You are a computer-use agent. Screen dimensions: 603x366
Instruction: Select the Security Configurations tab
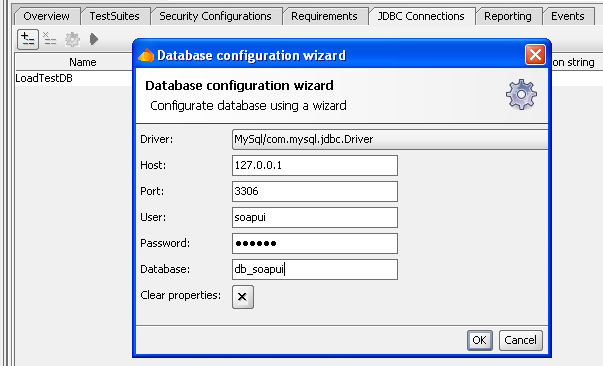[215, 16]
